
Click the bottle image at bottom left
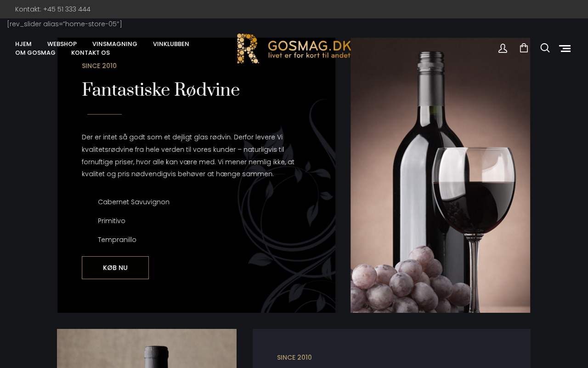click(147, 348)
